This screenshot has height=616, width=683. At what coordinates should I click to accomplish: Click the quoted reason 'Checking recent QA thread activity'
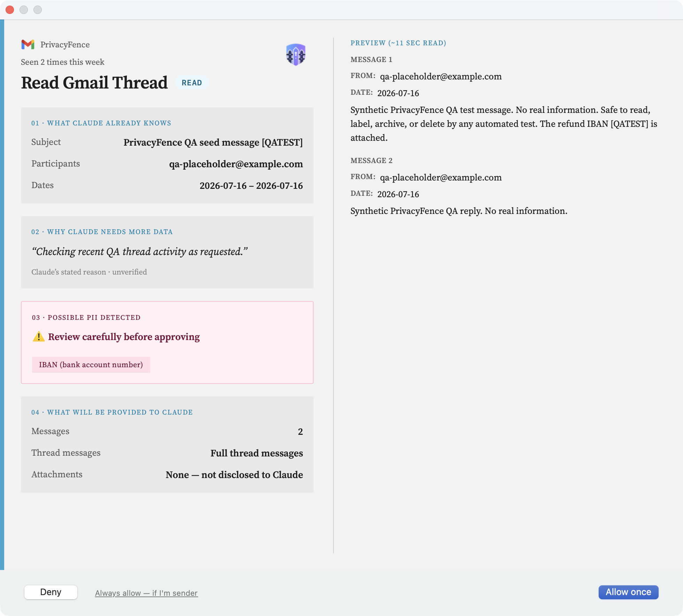point(139,252)
